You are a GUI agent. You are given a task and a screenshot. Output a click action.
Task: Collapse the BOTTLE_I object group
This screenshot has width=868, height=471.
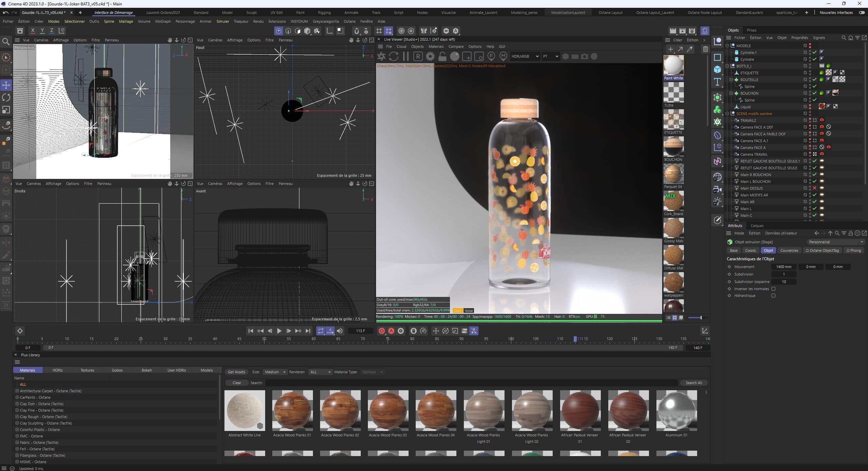coord(727,66)
